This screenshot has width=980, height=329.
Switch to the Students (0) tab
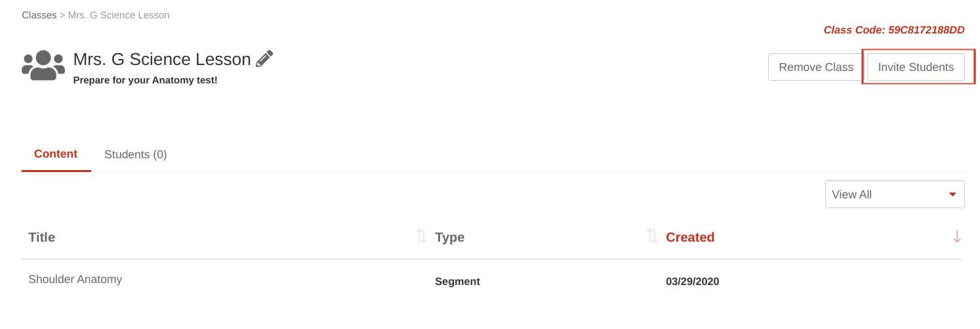click(x=136, y=154)
